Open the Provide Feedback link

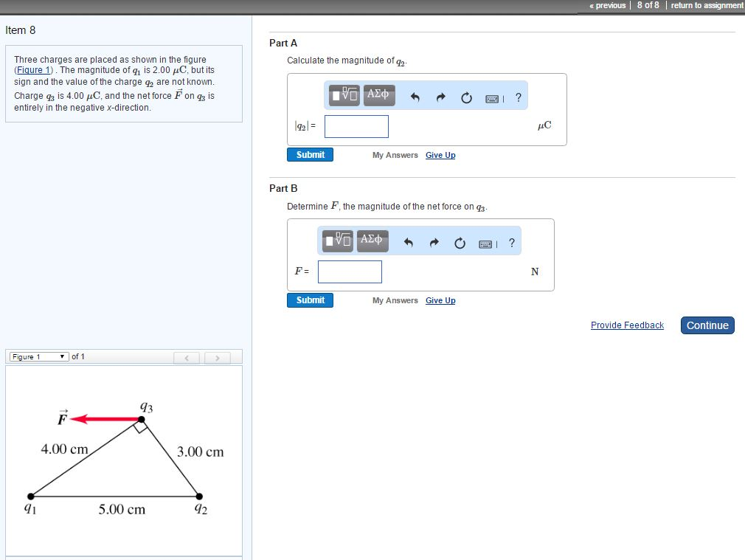[627, 325]
